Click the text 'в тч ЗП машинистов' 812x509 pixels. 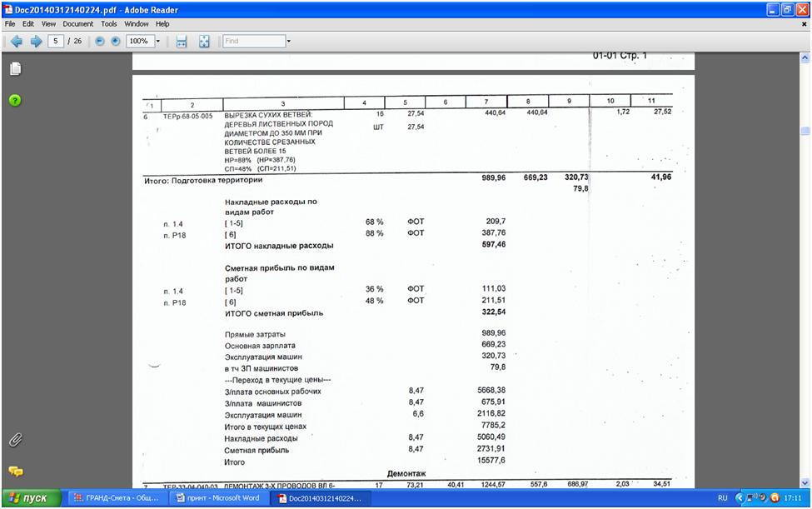[262, 369]
